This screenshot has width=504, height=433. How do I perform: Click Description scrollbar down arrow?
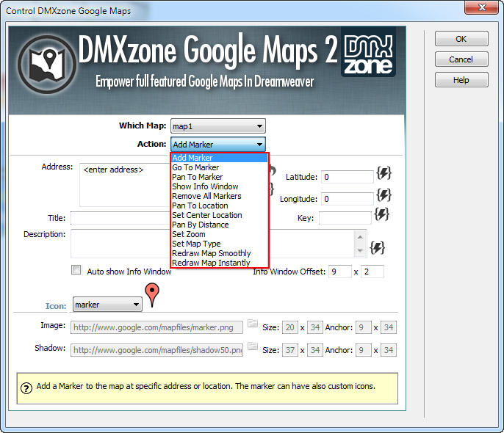[x=360, y=250]
